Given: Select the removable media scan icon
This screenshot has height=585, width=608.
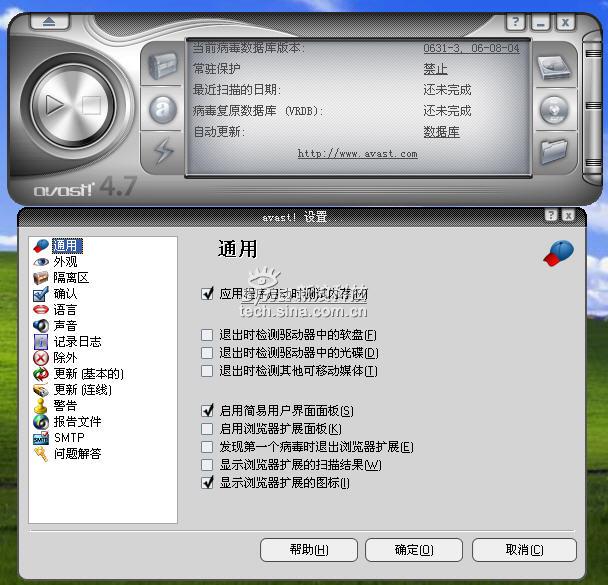Looking at the screenshot, I should pos(554,109).
